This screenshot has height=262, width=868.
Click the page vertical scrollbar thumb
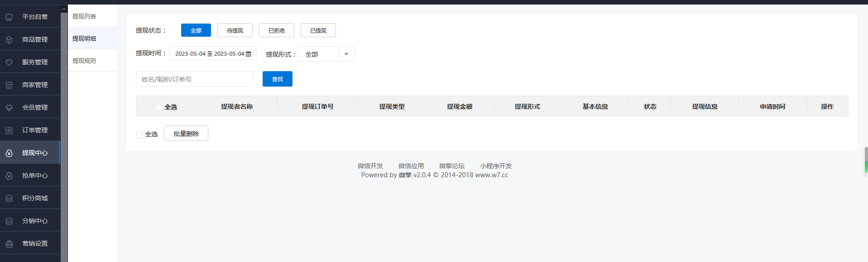tap(866, 160)
